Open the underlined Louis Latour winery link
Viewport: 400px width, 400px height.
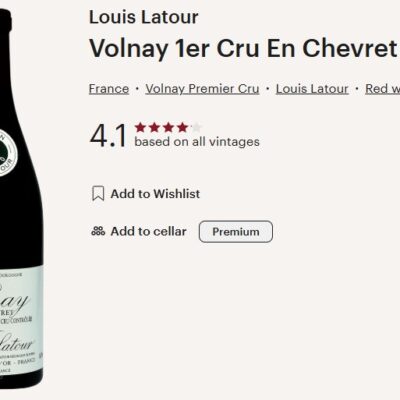tap(312, 89)
